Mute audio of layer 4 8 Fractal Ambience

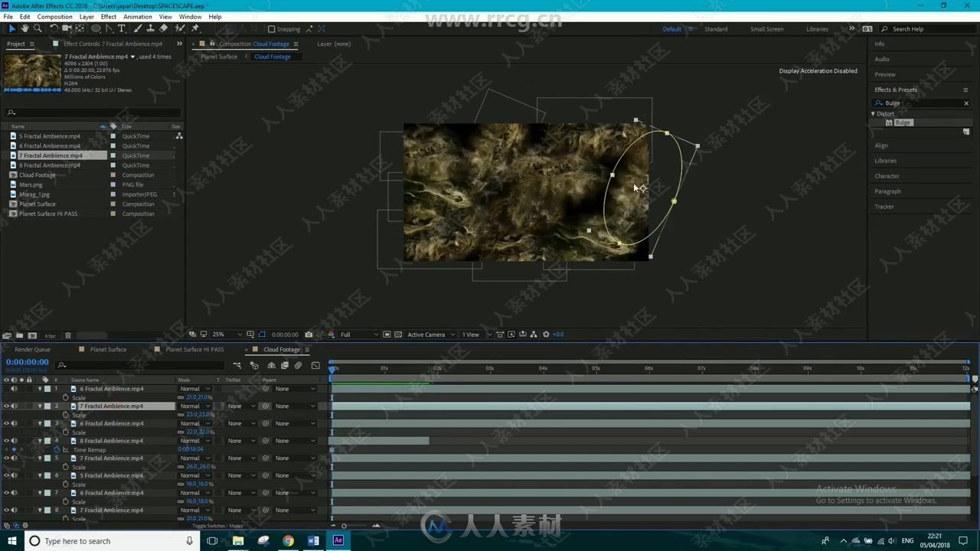14,441
